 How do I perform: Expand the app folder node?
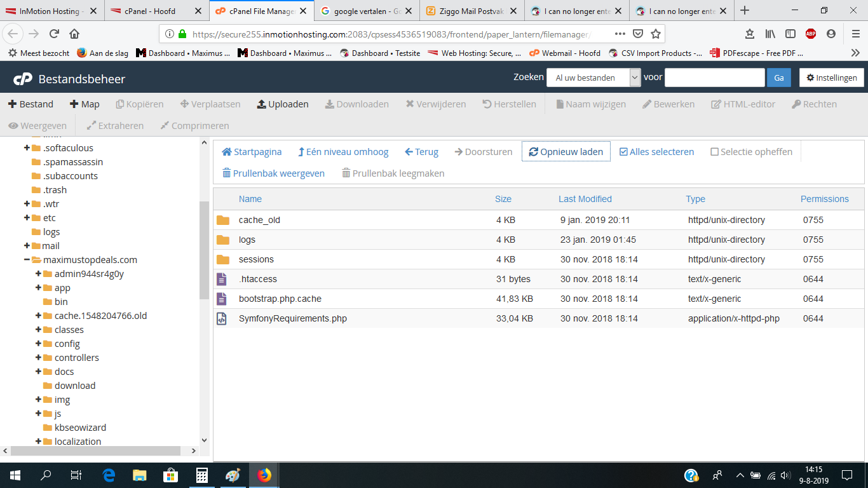tap(39, 288)
